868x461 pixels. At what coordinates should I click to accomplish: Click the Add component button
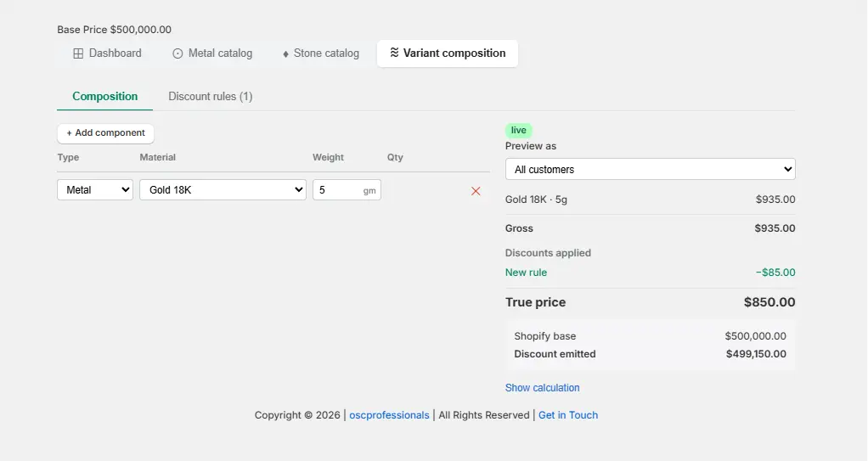click(105, 132)
